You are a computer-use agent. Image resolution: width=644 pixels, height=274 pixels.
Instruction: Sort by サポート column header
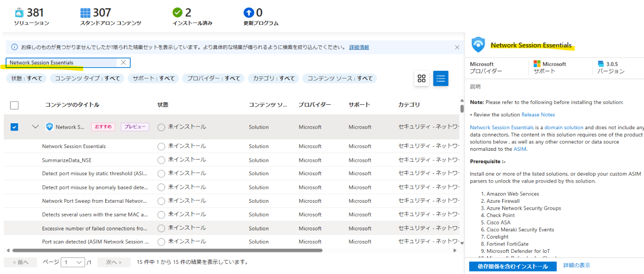(x=359, y=105)
